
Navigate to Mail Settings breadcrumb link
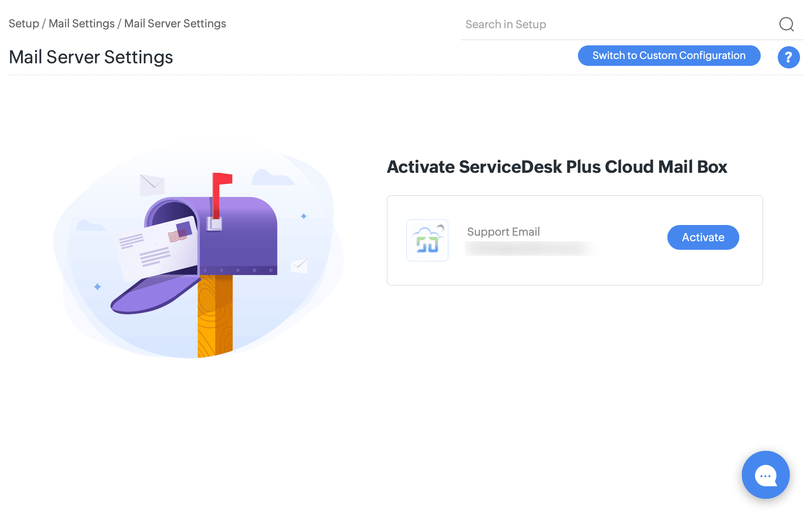pos(82,24)
